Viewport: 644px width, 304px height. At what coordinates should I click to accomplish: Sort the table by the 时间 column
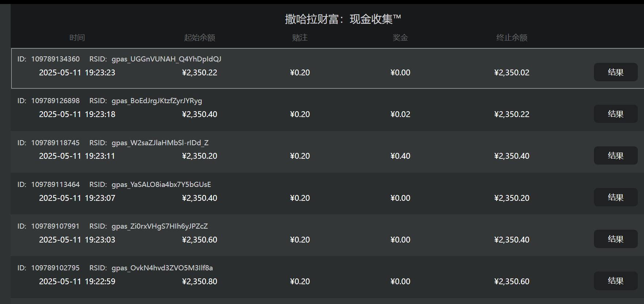[77, 37]
